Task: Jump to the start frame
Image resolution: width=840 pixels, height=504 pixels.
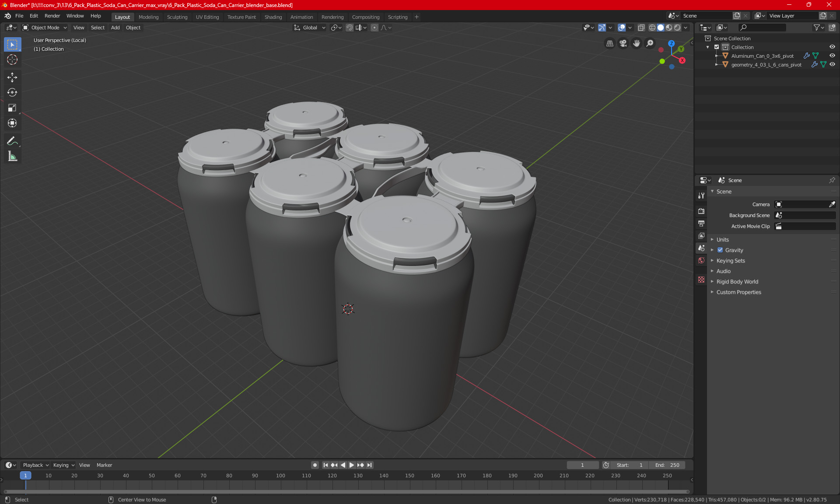Action: pyautogui.click(x=325, y=465)
